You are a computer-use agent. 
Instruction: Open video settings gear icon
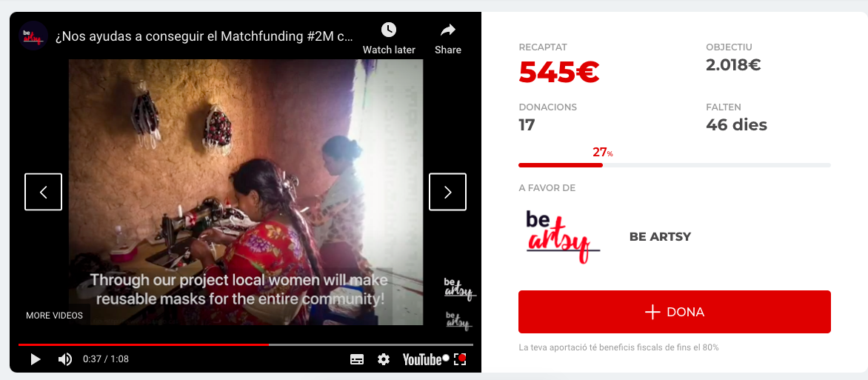(x=384, y=359)
